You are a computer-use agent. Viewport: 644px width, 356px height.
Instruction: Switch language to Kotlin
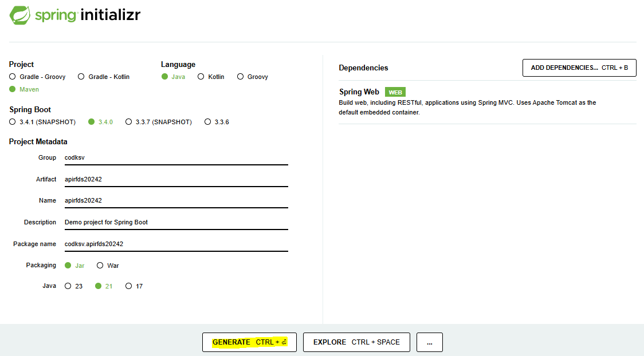[201, 76]
